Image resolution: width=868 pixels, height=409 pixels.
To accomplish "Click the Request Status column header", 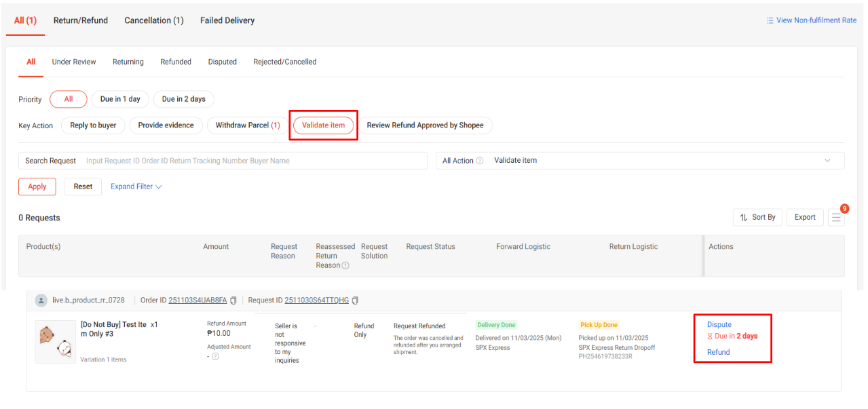I will tap(430, 246).
